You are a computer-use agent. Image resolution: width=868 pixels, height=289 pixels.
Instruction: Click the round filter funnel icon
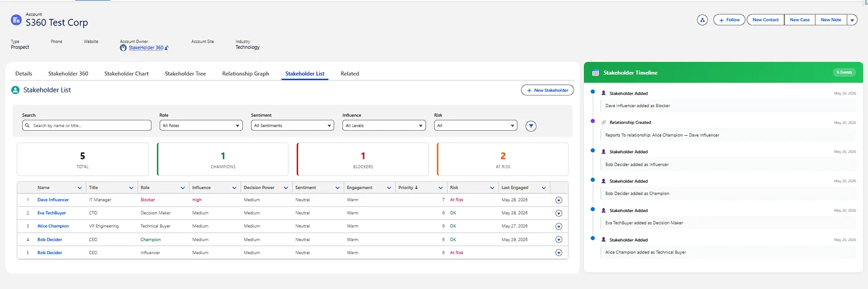coord(531,126)
